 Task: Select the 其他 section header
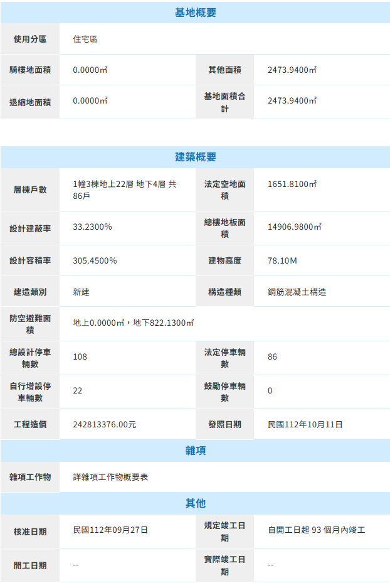click(195, 503)
